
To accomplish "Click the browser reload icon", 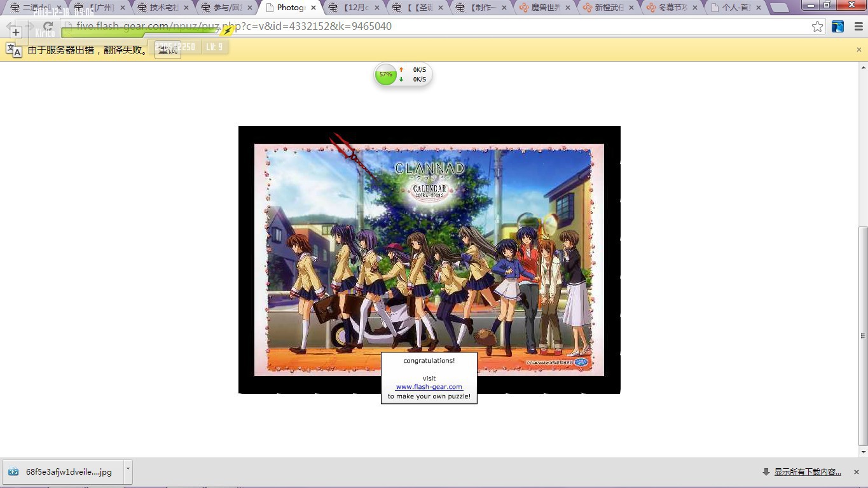I will click(48, 27).
